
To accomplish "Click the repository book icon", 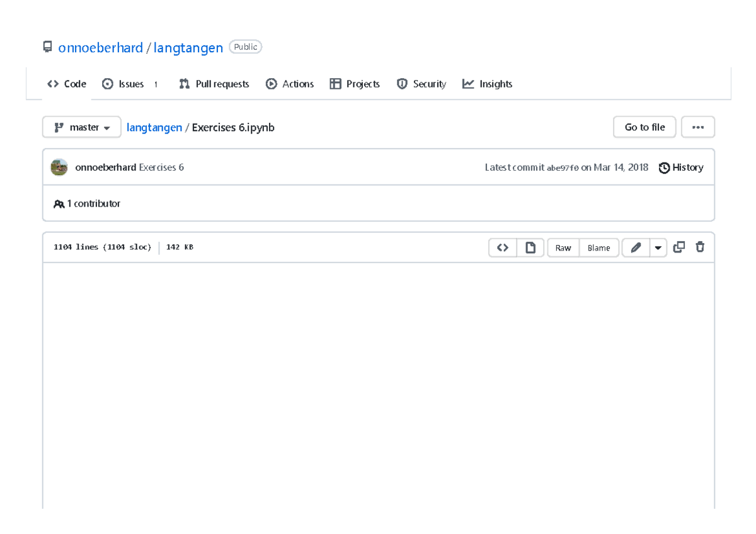I will click(47, 47).
